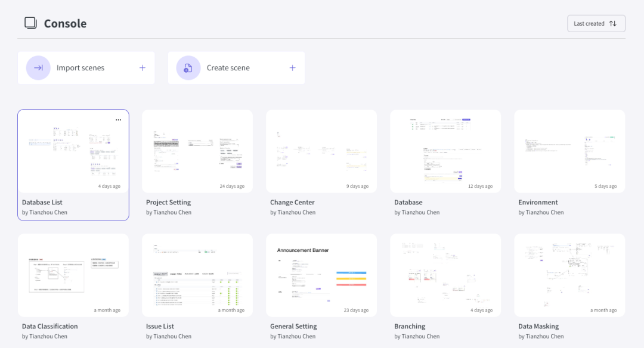Click the Issue List title text

pyautogui.click(x=160, y=327)
